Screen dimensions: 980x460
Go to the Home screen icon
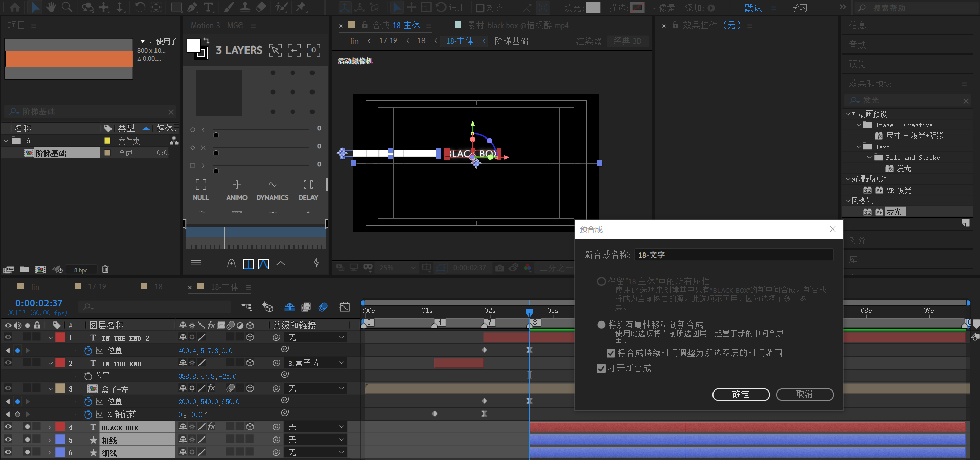click(15, 7)
